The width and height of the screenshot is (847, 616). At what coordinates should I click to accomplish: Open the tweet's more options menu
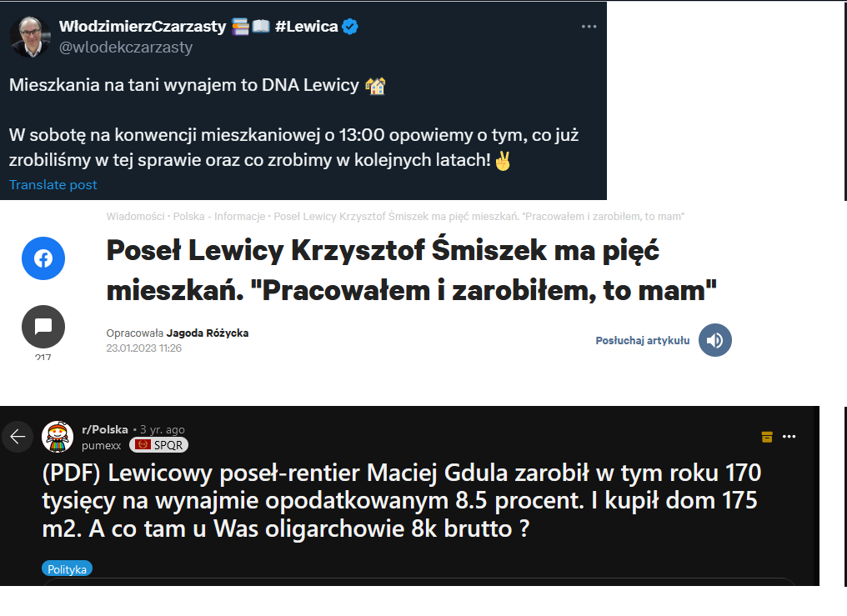[589, 27]
